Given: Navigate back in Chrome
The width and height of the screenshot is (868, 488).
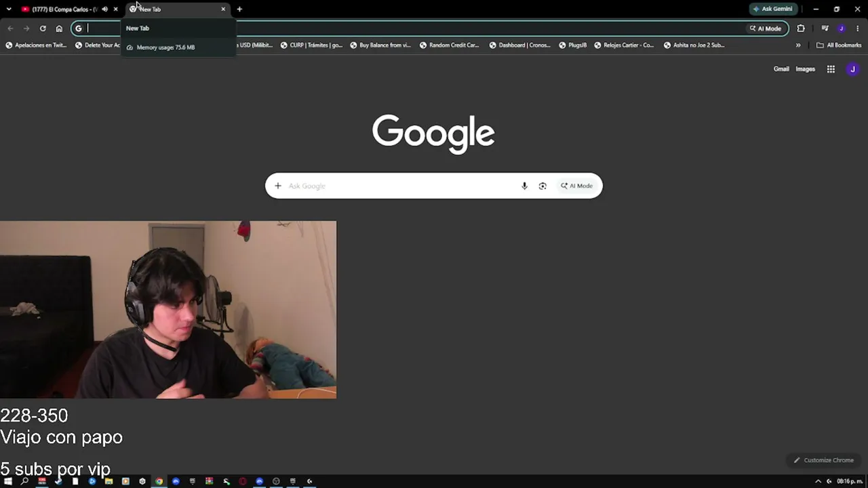Looking at the screenshot, I should point(10,28).
